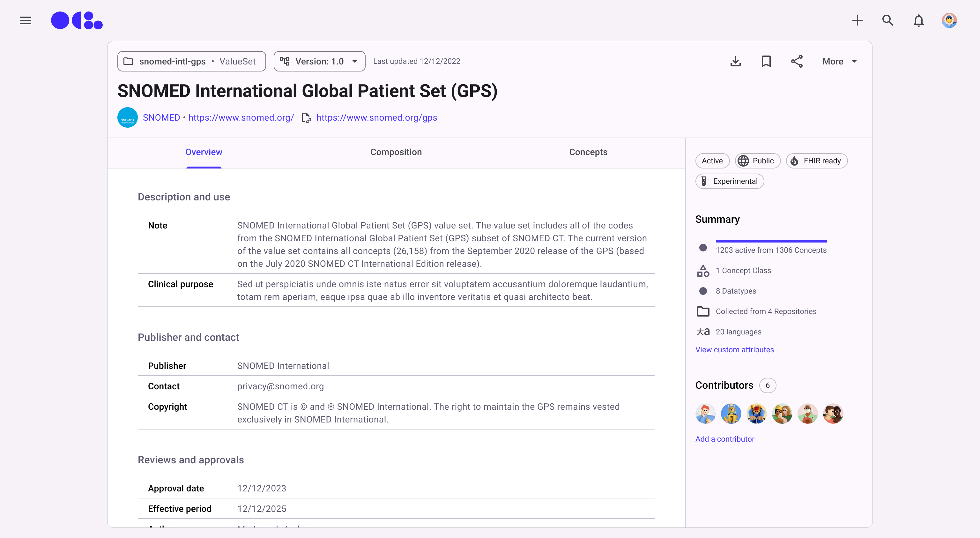Image resolution: width=980 pixels, height=538 pixels.
Task: Expand the Version 1.0 dropdown
Action: click(x=319, y=61)
